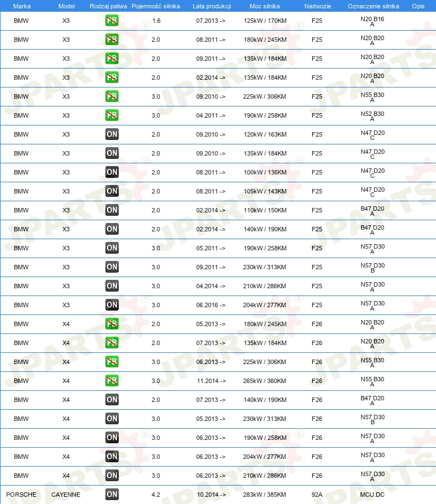Click ON fuel icon in 100kW / 136KM row
Screen dimensions: 436x504
pos(112,172)
